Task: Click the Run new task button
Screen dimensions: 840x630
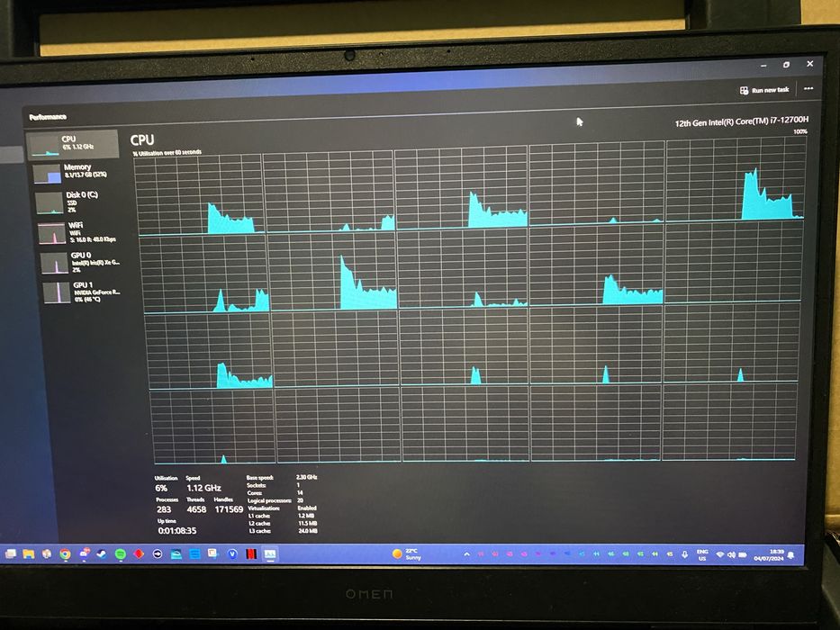Action: coord(764,90)
